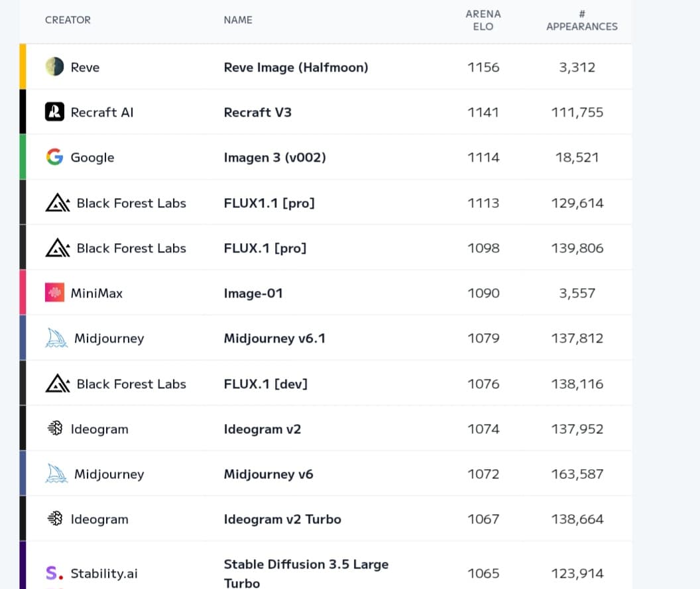Click Midjourney logo in the Midjourney v6 row
The image size is (700, 589).
(x=56, y=474)
